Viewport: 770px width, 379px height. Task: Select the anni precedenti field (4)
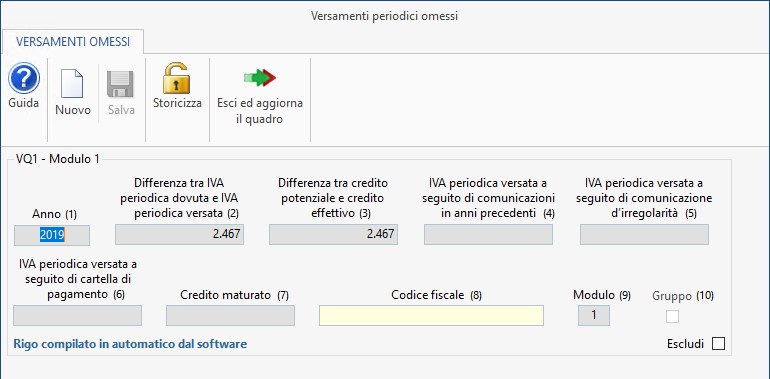tap(488, 234)
